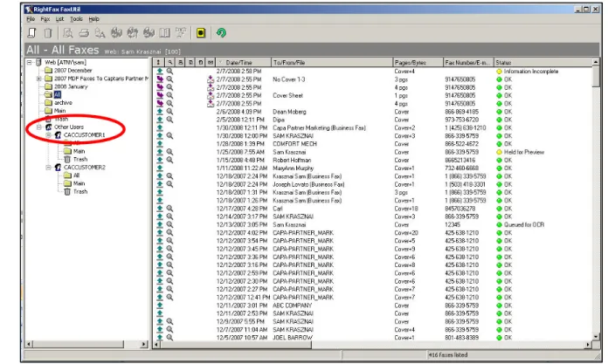Click the first globe forwarding toolbar icon
This screenshot has width=608, height=364.
(x=116, y=33)
